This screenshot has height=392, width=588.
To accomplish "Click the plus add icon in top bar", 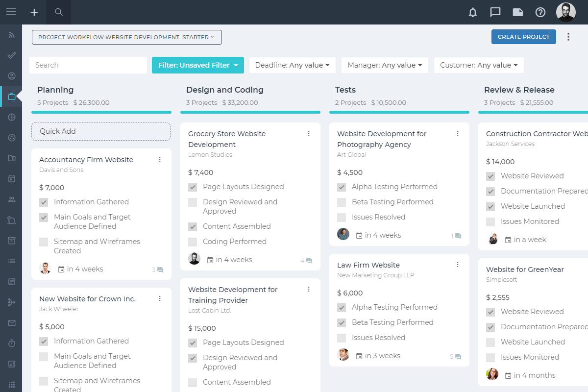I will [x=34, y=12].
